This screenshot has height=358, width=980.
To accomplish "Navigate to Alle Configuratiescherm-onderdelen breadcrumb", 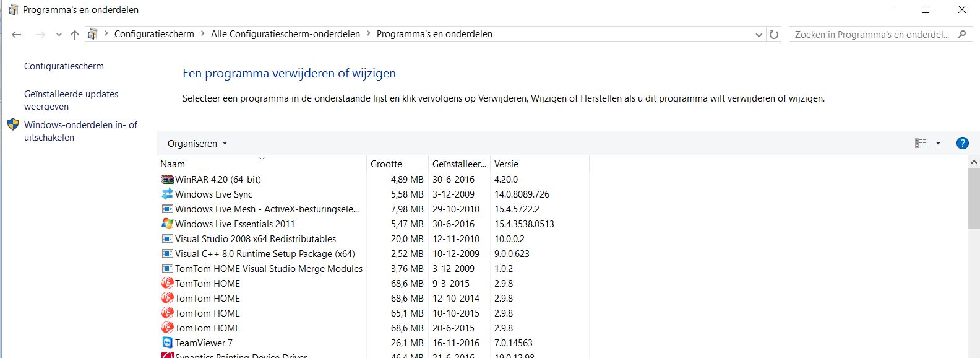I will tap(285, 34).
